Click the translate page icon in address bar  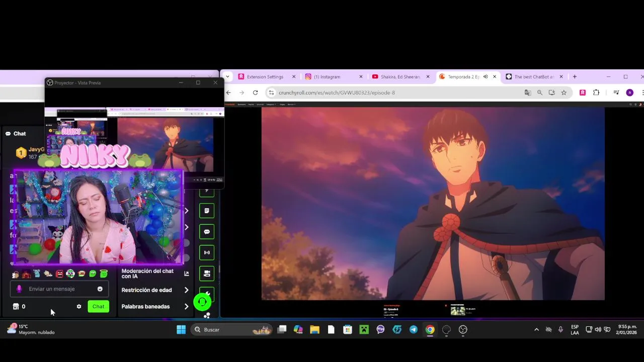coord(528,93)
